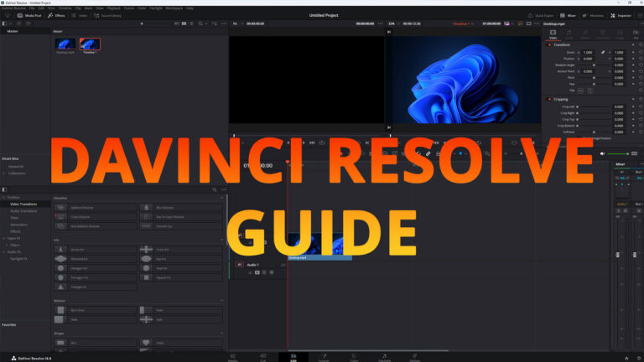Viewport: 644px width, 362px height.
Task: Select the Diamond Iris transition
Action: (96, 259)
